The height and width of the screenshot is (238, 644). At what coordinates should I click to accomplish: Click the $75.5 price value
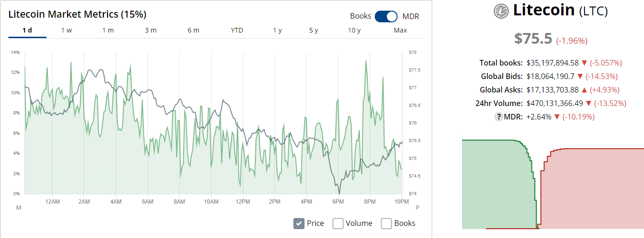[533, 39]
